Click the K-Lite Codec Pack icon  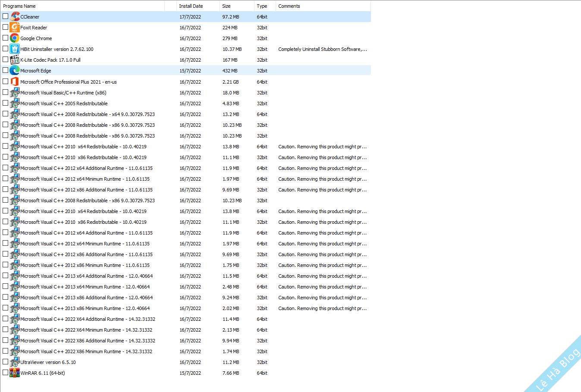click(x=15, y=60)
